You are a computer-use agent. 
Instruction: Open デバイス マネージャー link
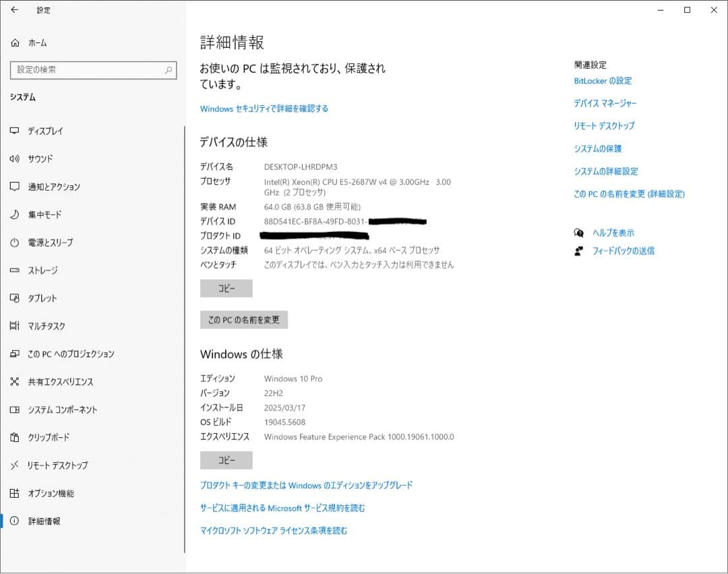point(606,103)
